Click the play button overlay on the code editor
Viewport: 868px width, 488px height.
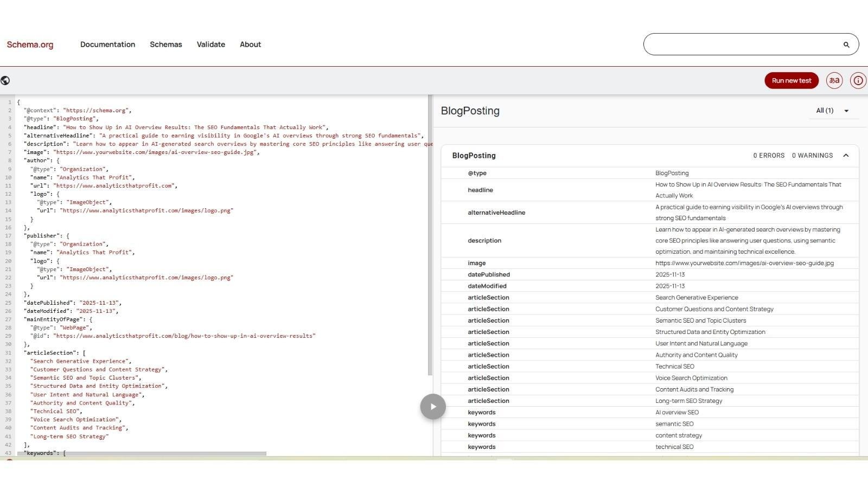pyautogui.click(x=432, y=406)
